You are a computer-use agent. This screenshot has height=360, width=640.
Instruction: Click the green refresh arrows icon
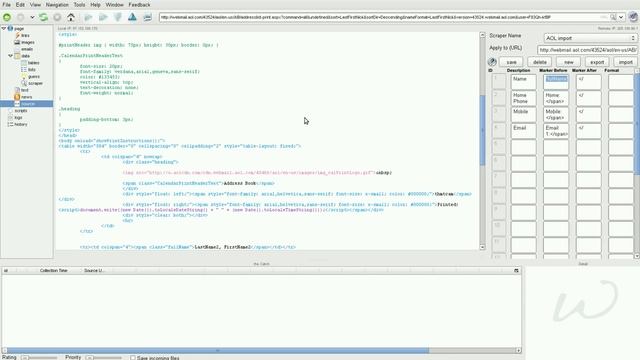tap(43, 17)
